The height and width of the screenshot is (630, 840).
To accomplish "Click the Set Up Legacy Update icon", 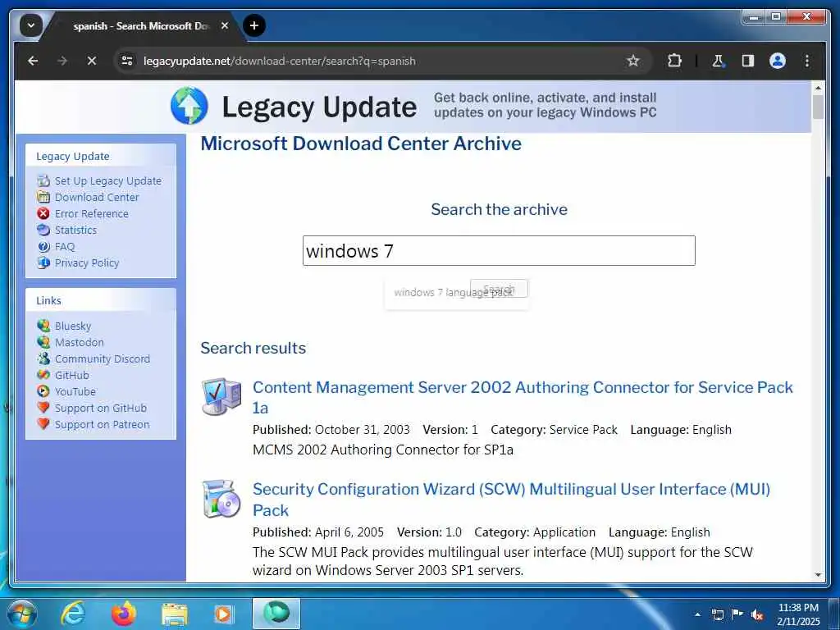I will [x=43, y=181].
